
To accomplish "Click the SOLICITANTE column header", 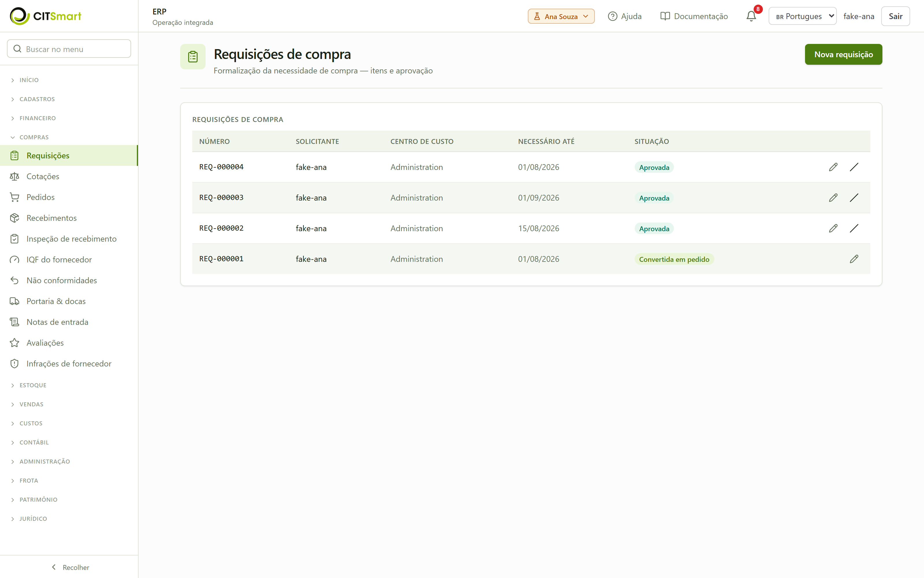I will [x=317, y=141].
